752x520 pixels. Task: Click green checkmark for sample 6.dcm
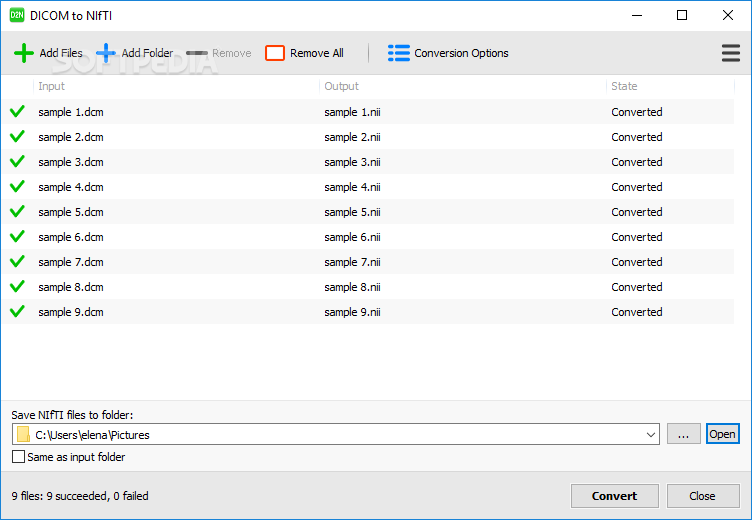click(17, 236)
